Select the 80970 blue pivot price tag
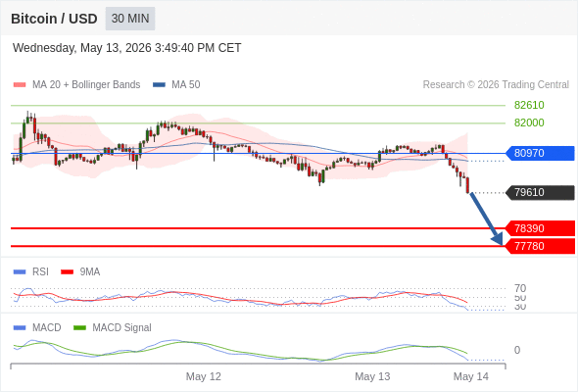Image resolution: width=578 pixels, height=392 pixels. pos(540,153)
